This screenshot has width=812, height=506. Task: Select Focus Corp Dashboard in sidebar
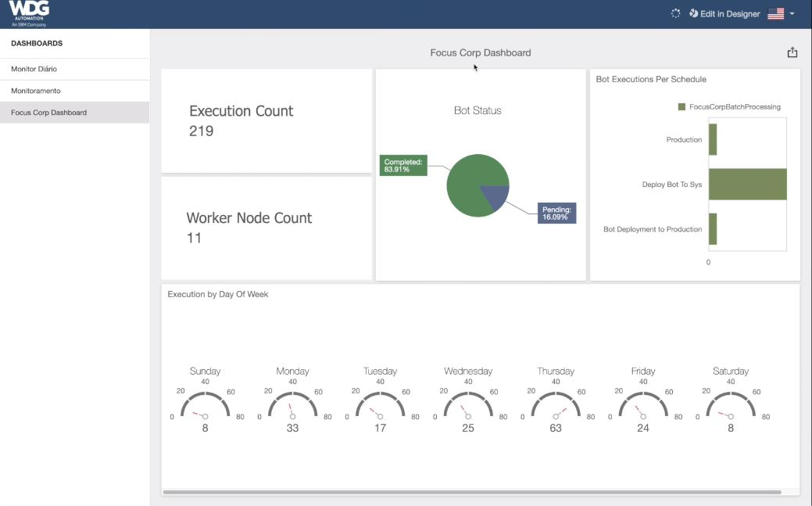[74, 113]
